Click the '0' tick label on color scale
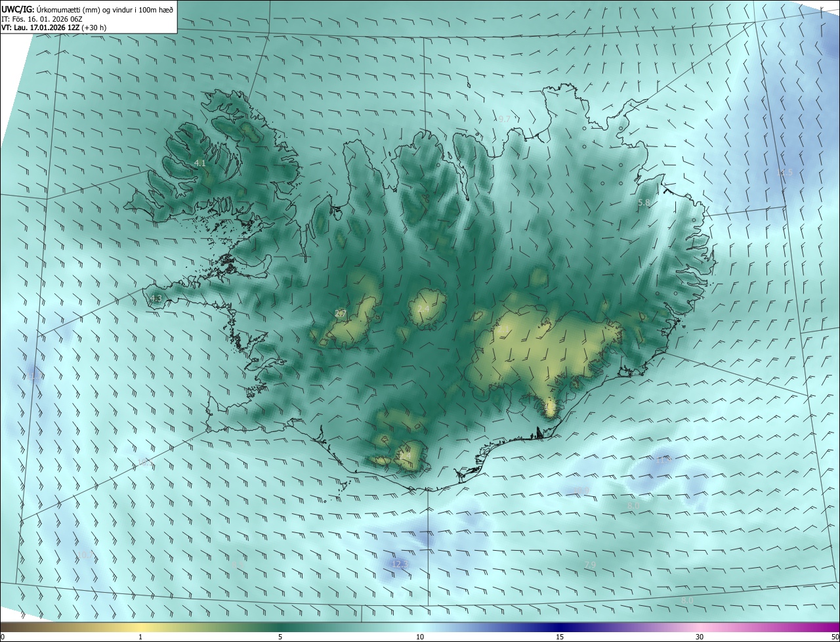 point(3,637)
